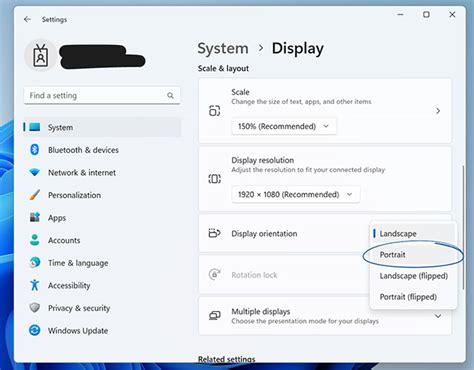Click the user account avatar icon

[41, 55]
